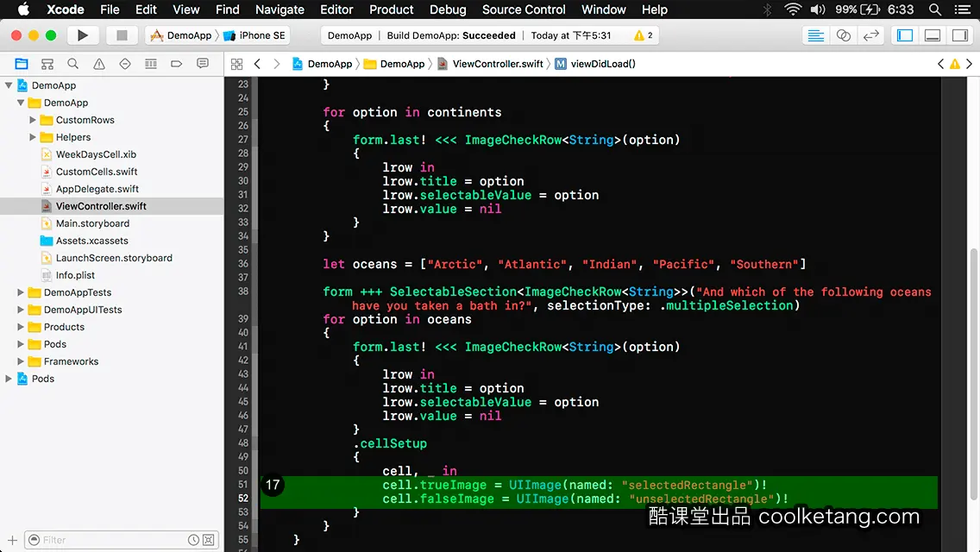Click ViewController.swift in jump bar
The height and width of the screenshot is (552, 980).
[491, 64]
